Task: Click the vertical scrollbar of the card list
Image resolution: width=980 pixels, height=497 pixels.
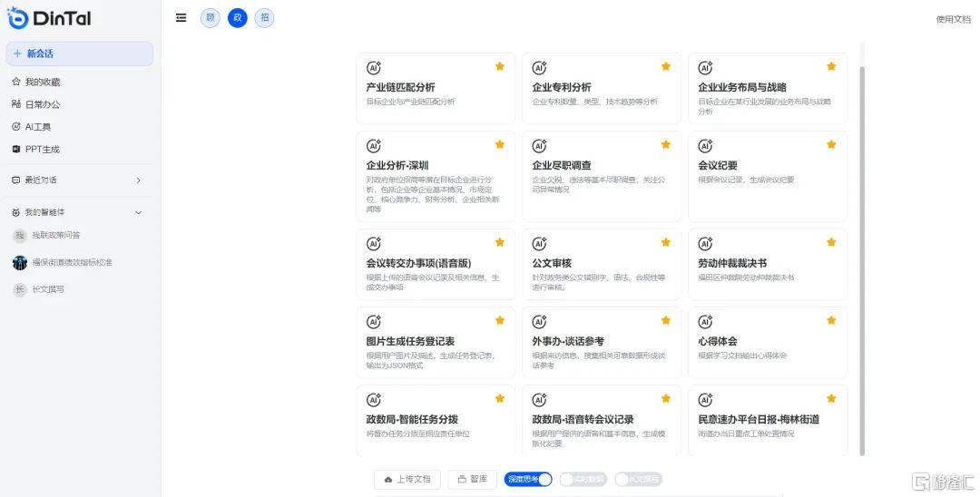Action: (863, 259)
